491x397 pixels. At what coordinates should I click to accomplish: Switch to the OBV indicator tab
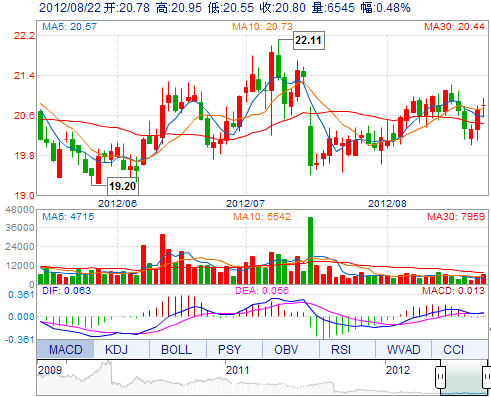(286, 349)
